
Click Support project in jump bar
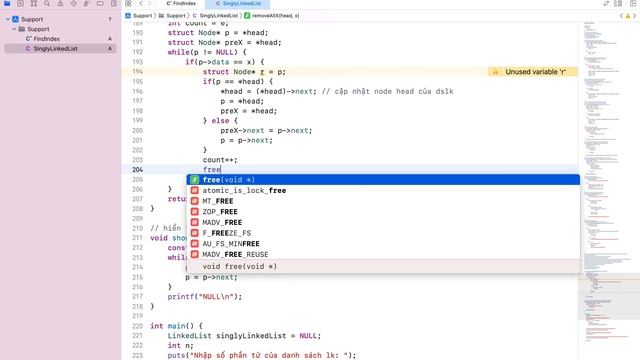pyautogui.click(x=139, y=16)
